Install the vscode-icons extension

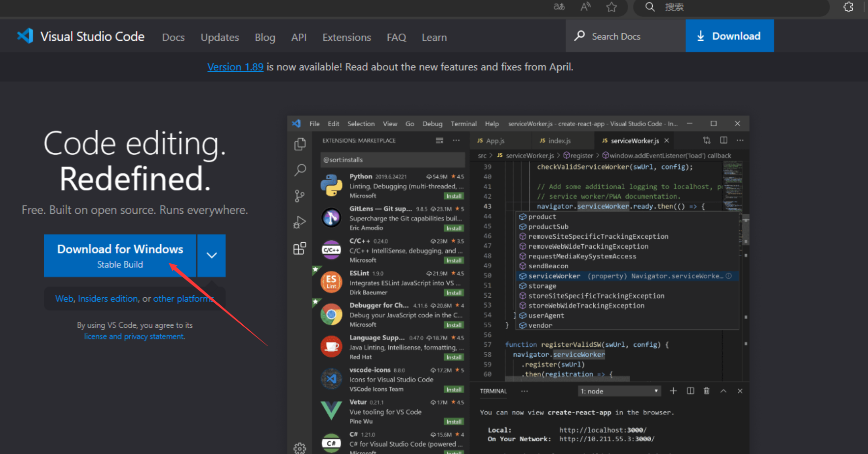454,390
